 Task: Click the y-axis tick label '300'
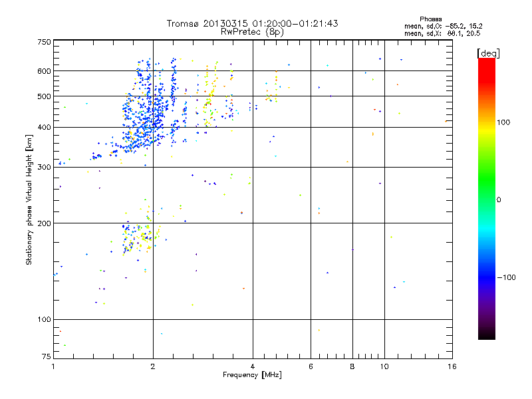click(x=44, y=168)
